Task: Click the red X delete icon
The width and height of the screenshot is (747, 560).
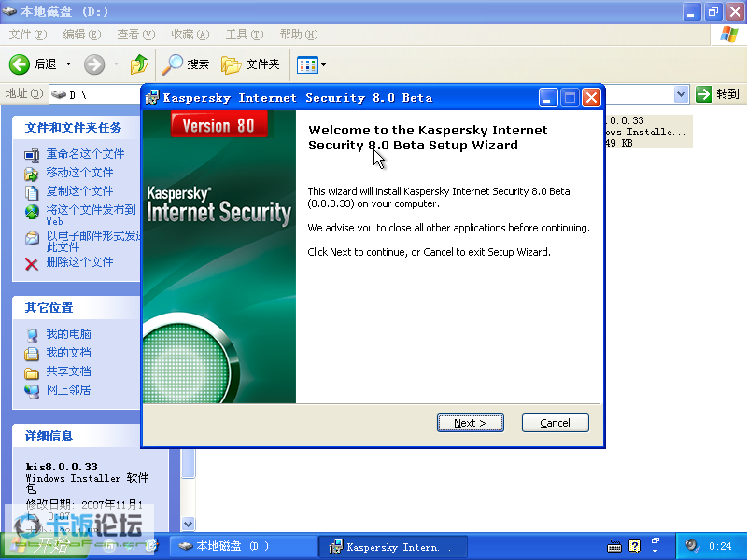Action: coord(32,264)
